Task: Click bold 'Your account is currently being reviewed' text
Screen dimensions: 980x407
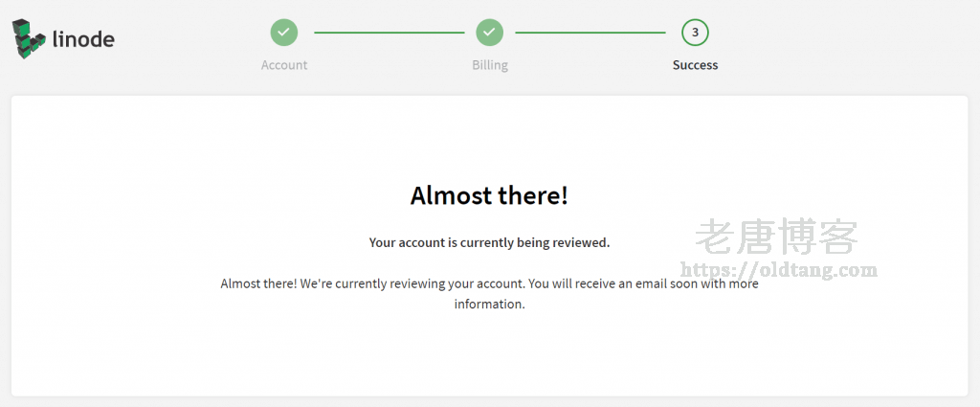Action: coord(489,242)
